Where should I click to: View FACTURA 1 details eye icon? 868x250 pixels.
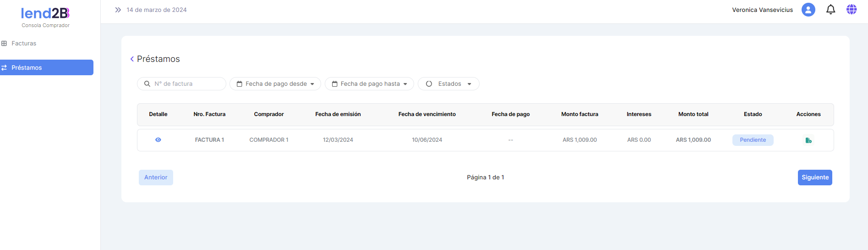[x=158, y=140]
